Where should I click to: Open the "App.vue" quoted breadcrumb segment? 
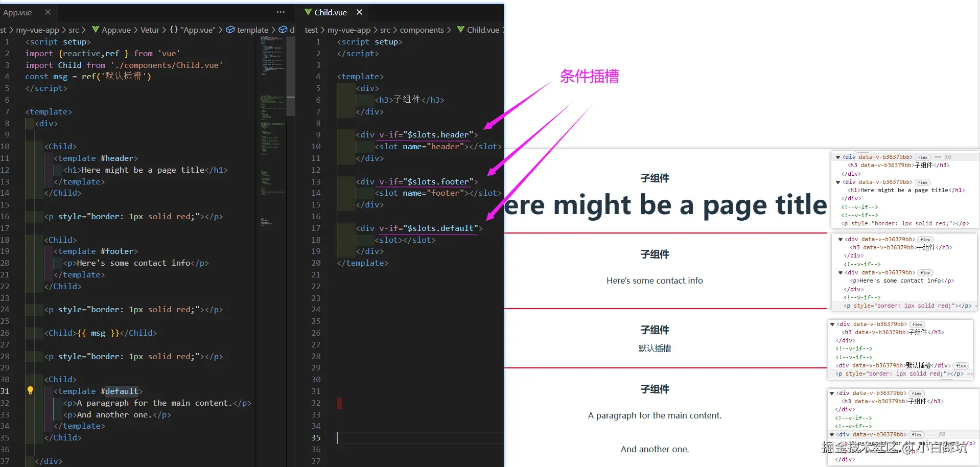pos(198,30)
